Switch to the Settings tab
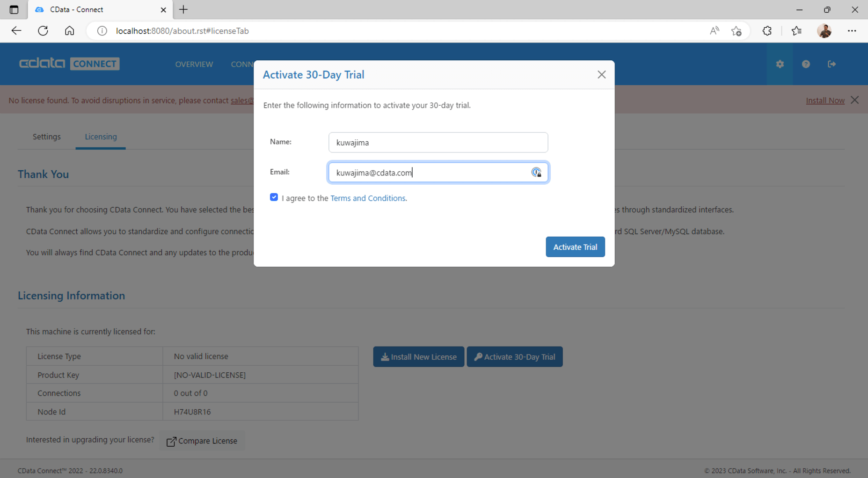This screenshot has width=868, height=478. [x=47, y=137]
